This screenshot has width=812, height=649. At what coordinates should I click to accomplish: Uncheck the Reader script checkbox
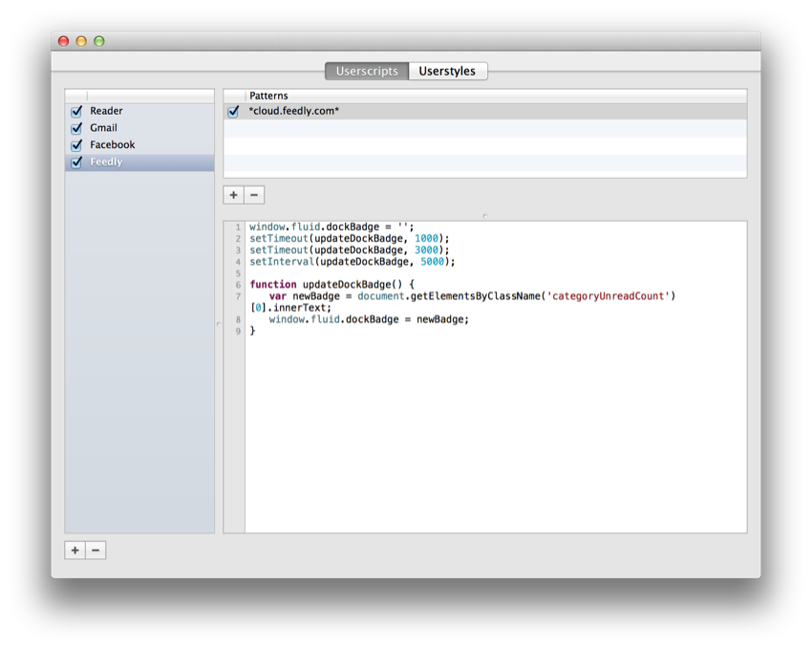(76, 111)
